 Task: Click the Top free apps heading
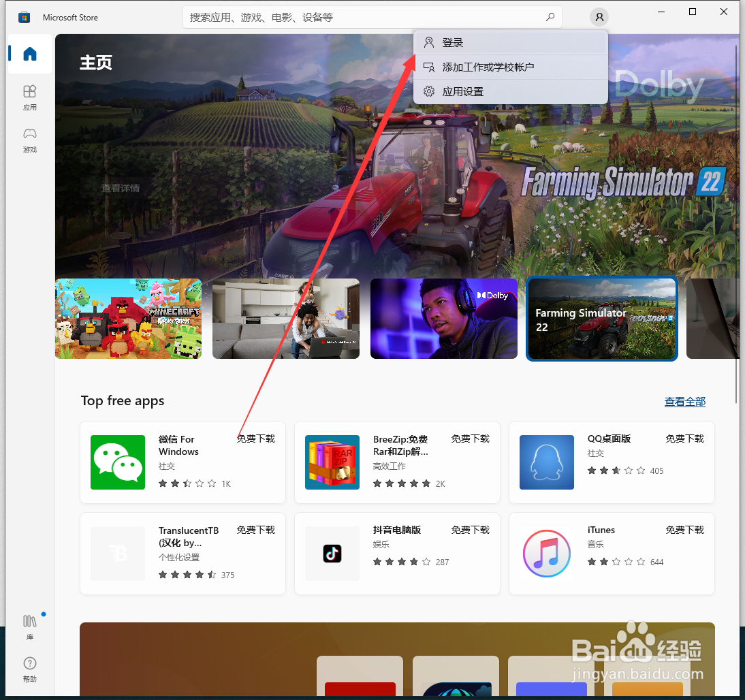pos(123,401)
